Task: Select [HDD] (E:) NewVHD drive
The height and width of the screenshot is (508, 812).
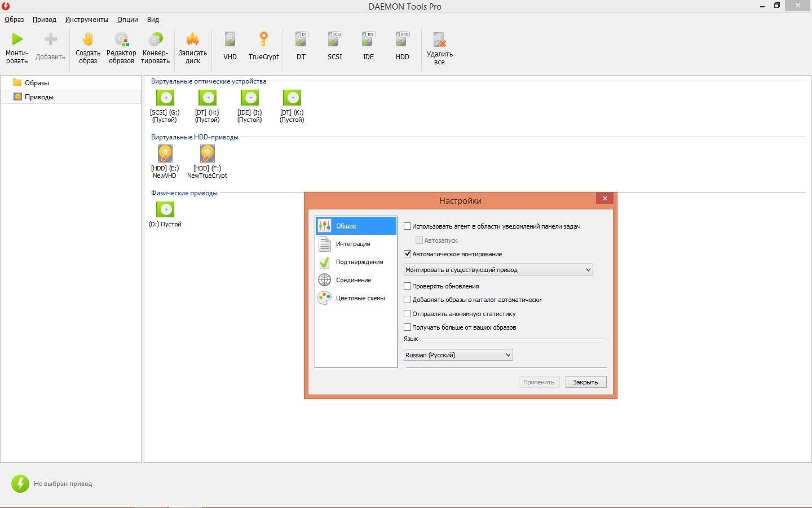Action: (x=165, y=161)
